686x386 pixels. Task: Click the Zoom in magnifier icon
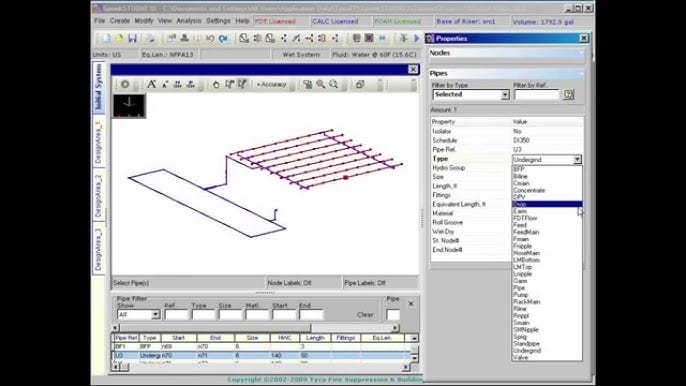coord(321,84)
